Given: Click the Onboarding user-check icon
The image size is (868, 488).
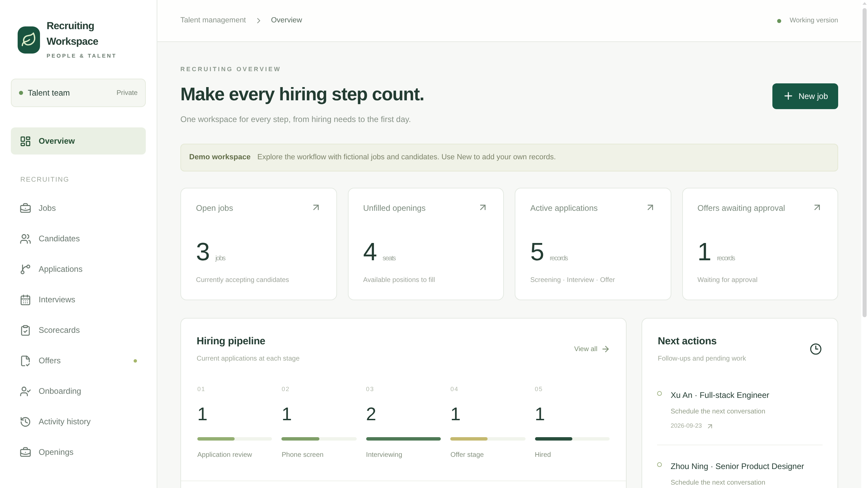Looking at the screenshot, I should click(x=25, y=391).
